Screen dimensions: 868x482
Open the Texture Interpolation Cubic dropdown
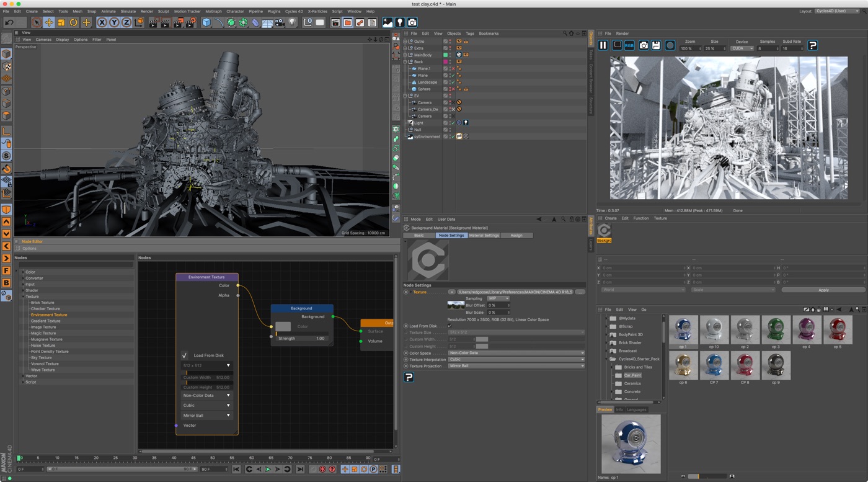tap(516, 360)
